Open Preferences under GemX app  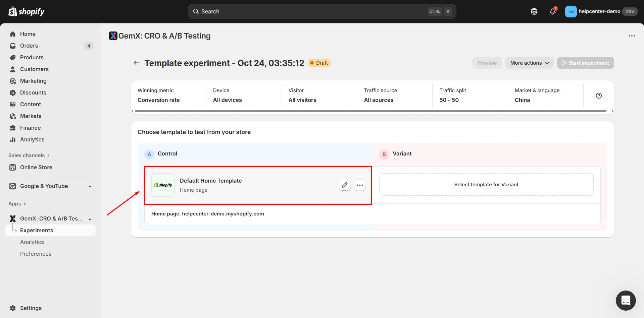tap(36, 254)
